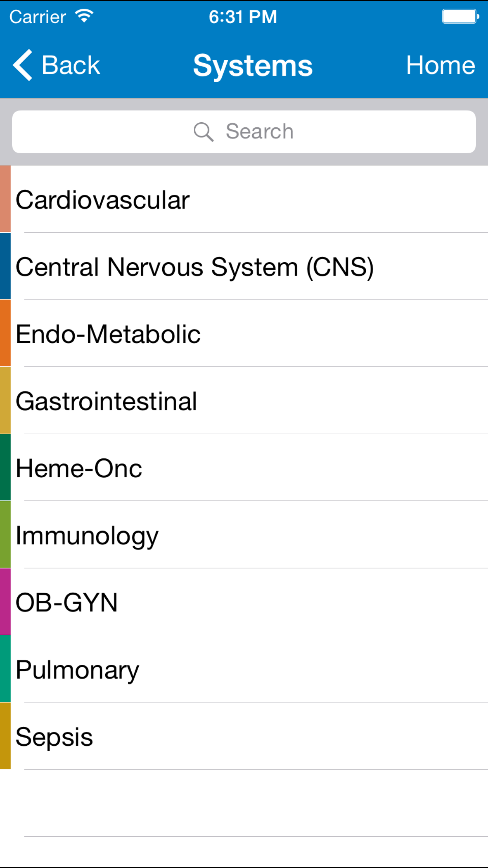This screenshot has height=868, width=488.
Task: Go Back to the previous screen
Action: click(57, 65)
